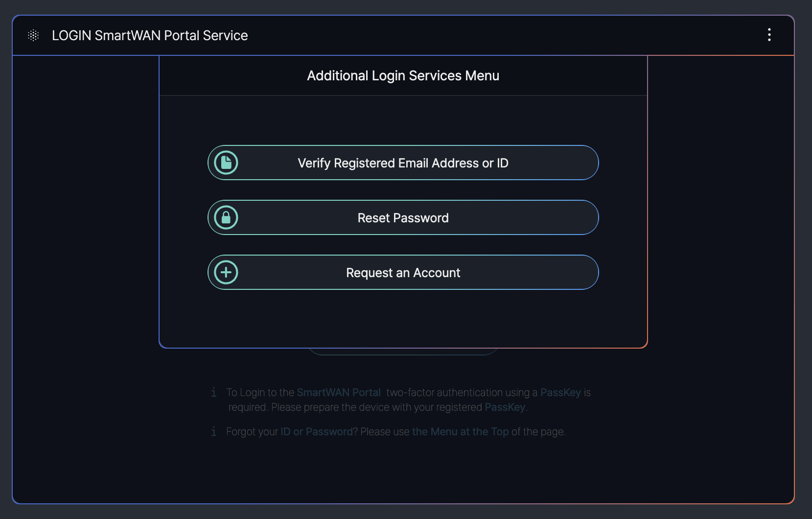Click the padlock icon on Reset Password
Image resolution: width=812 pixels, height=519 pixels.
coord(226,217)
